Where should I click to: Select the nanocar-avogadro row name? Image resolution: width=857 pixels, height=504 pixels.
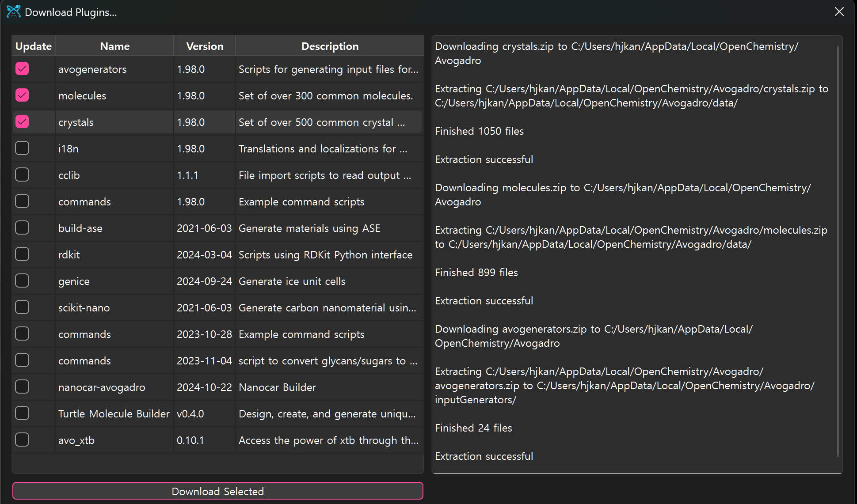click(102, 387)
